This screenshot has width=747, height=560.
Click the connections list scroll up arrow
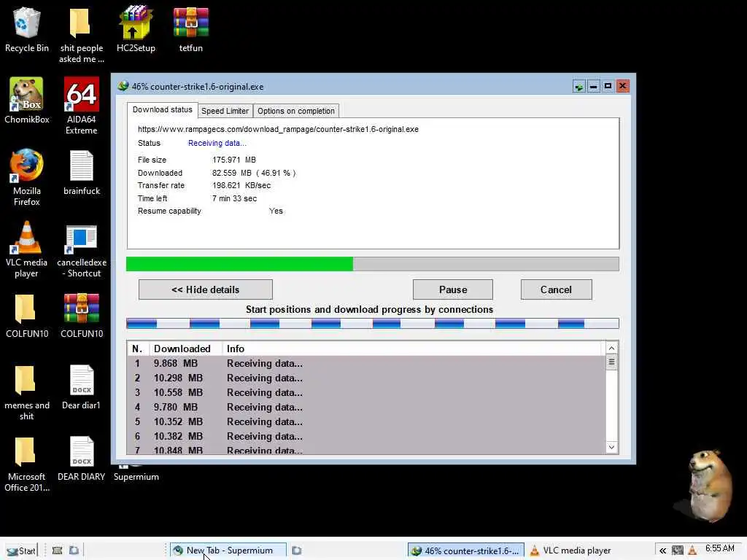(612, 348)
